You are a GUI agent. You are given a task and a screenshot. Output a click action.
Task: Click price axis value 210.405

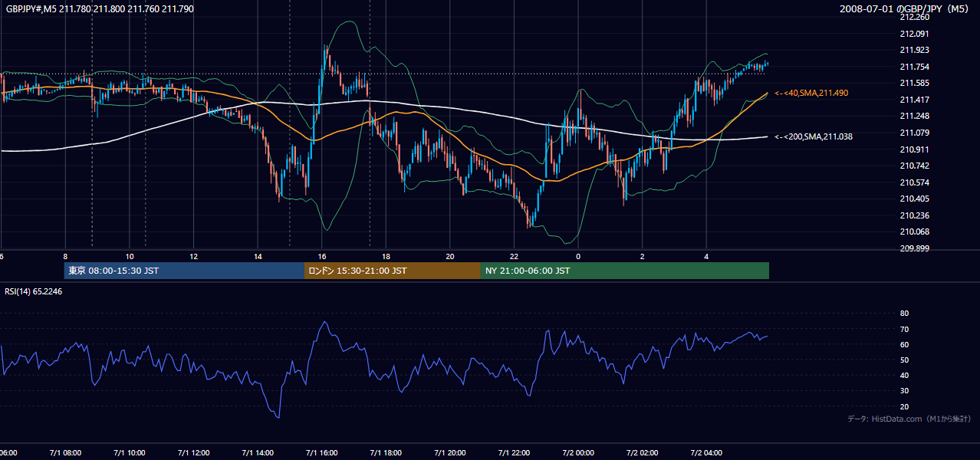(914, 199)
